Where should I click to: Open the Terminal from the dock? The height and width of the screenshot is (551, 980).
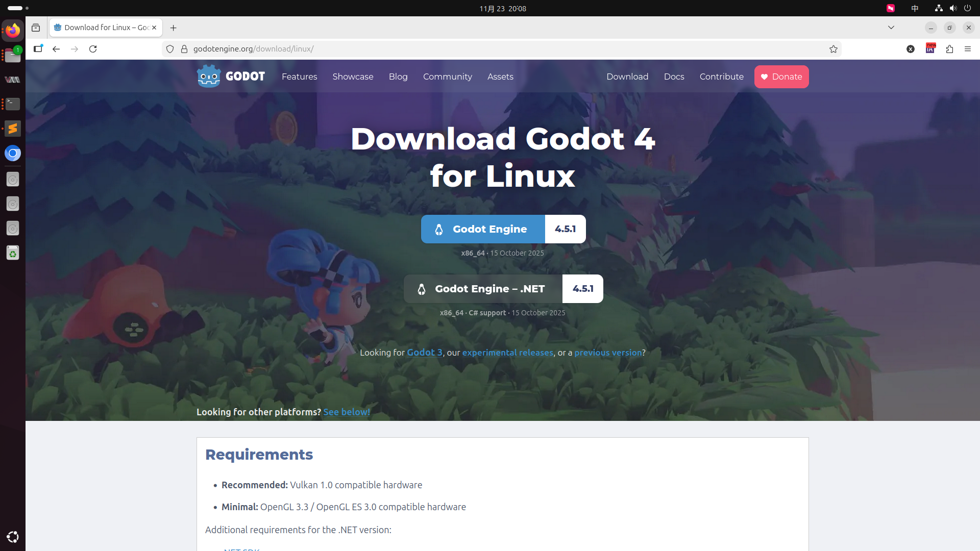[x=13, y=104]
